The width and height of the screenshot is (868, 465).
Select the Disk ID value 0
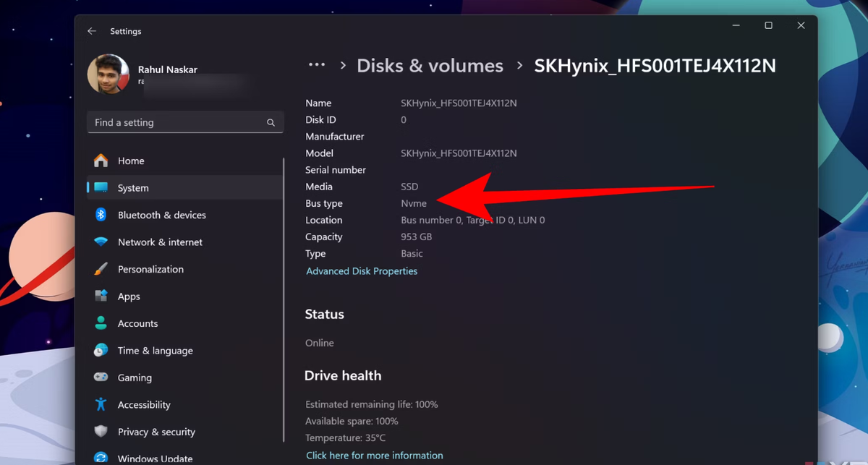pyautogui.click(x=404, y=120)
